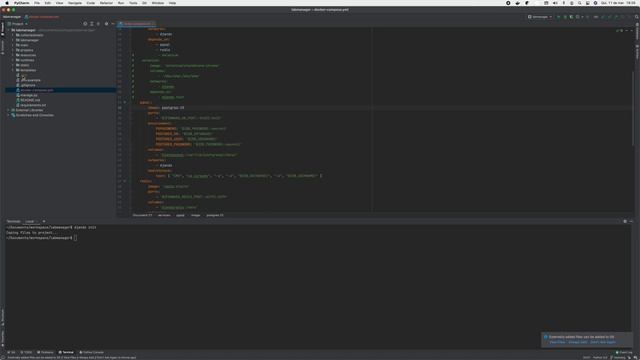Image resolution: width=640 pixels, height=360 pixels.
Task: Open the SciView tool window on the right edge
Action: coord(637,52)
